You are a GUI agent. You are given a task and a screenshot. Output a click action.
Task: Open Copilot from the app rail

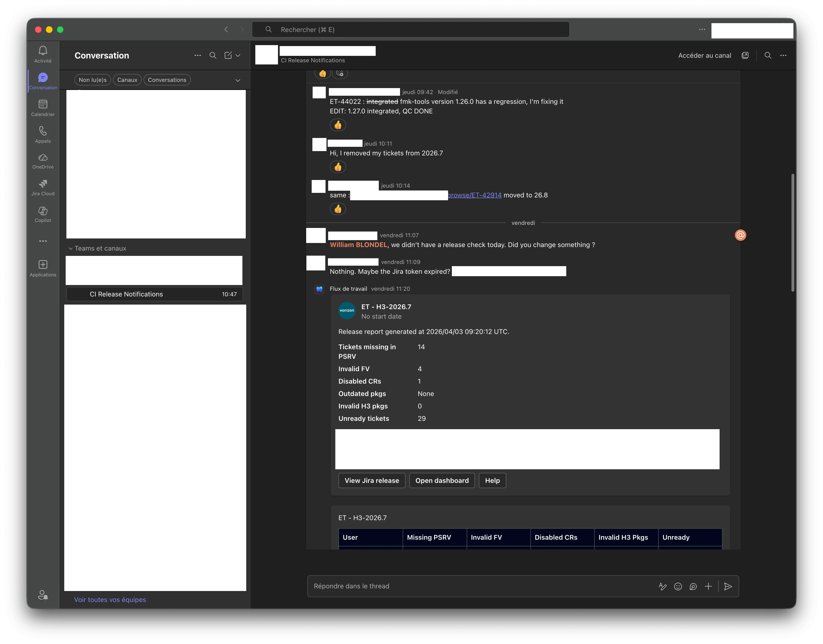43,215
